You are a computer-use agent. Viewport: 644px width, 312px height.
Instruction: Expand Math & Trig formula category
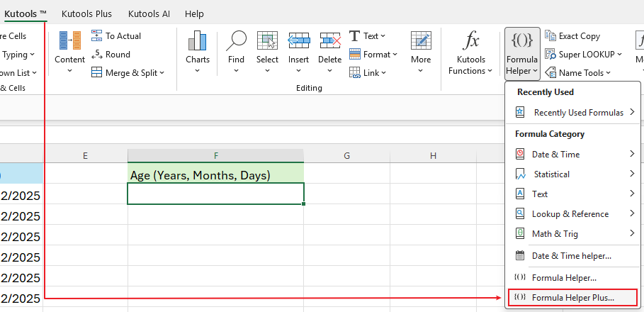573,234
